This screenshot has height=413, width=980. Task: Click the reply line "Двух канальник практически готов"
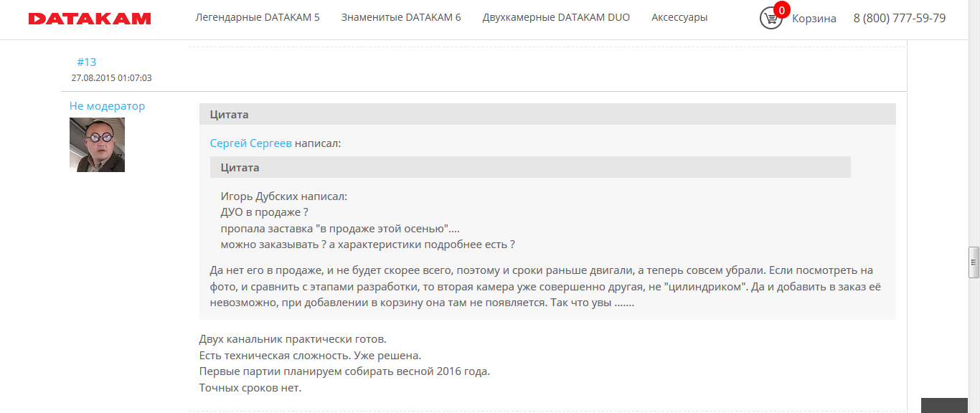coord(293,339)
